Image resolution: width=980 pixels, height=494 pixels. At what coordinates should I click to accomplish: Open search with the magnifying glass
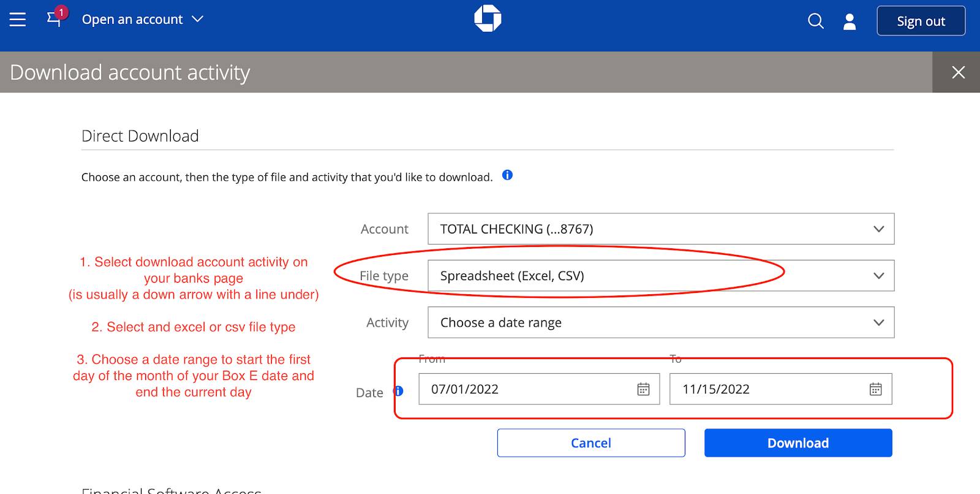(x=815, y=21)
